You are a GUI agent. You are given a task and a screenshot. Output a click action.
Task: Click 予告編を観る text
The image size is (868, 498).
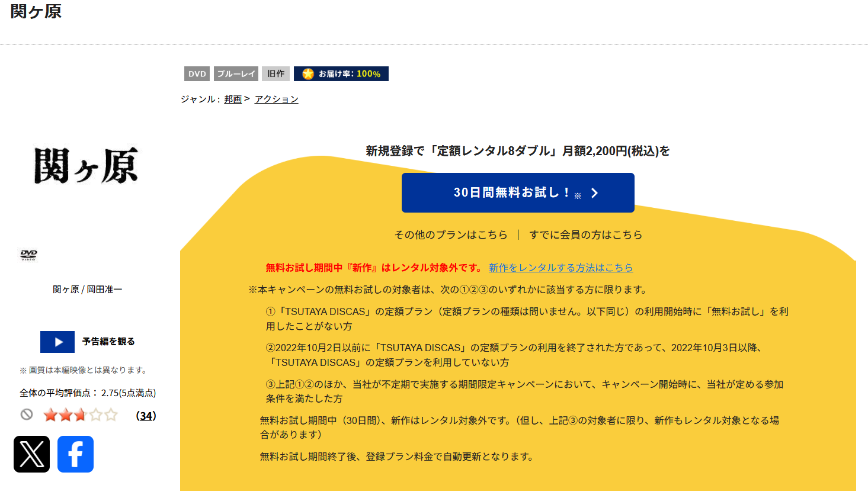click(x=108, y=342)
